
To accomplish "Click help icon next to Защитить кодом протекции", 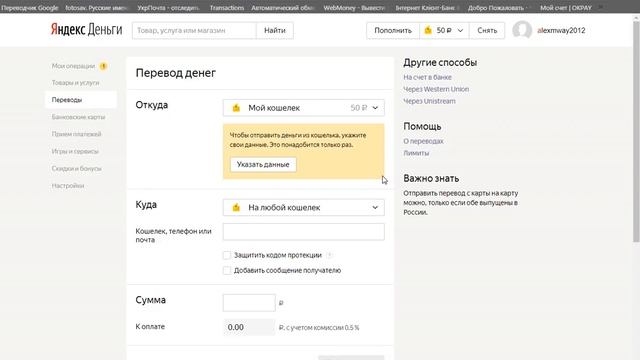I will 329,255.
